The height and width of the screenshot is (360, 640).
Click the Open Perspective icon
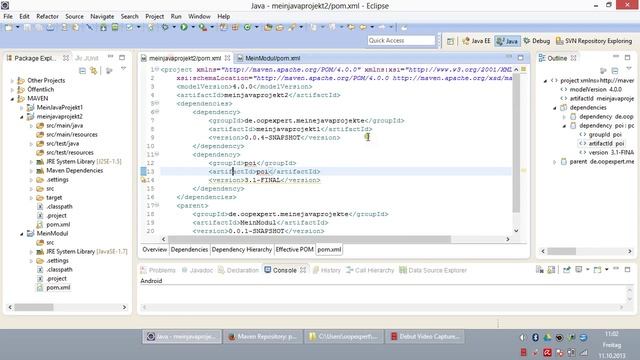click(x=450, y=41)
